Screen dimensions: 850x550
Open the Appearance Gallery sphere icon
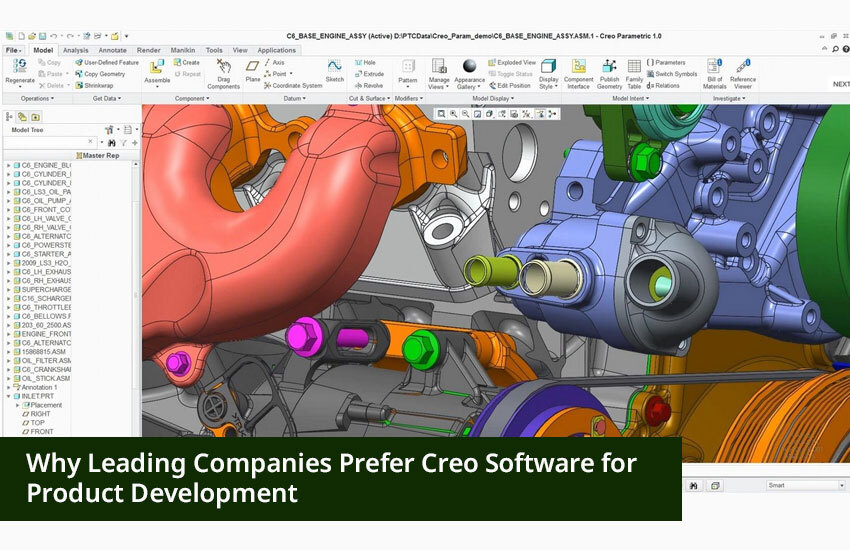pos(469,66)
